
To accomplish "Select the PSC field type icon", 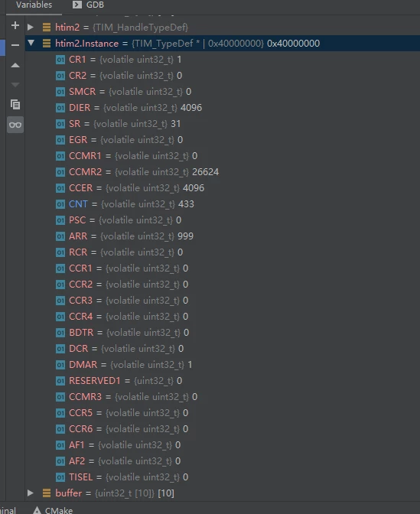I will pyautogui.click(x=60, y=220).
